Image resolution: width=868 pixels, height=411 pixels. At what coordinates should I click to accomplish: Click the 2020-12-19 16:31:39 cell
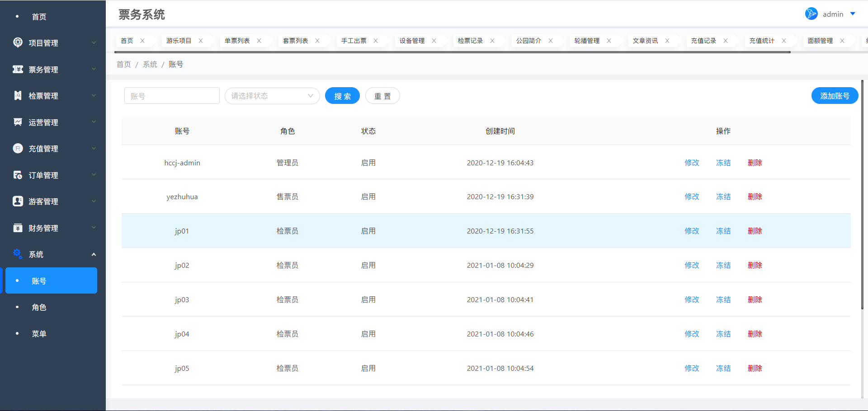coord(500,196)
